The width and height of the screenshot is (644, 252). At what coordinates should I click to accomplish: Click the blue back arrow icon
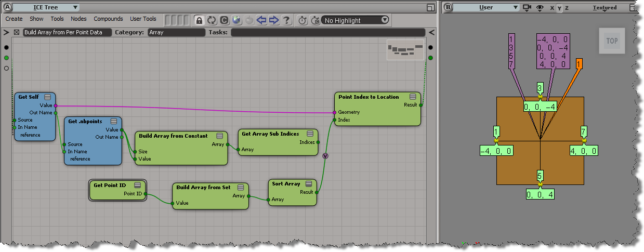click(x=262, y=20)
